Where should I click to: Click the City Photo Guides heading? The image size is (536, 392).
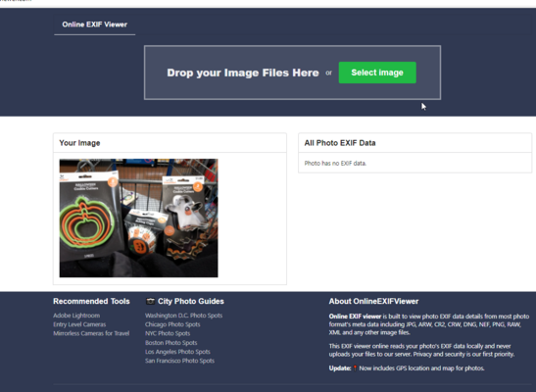tap(191, 301)
